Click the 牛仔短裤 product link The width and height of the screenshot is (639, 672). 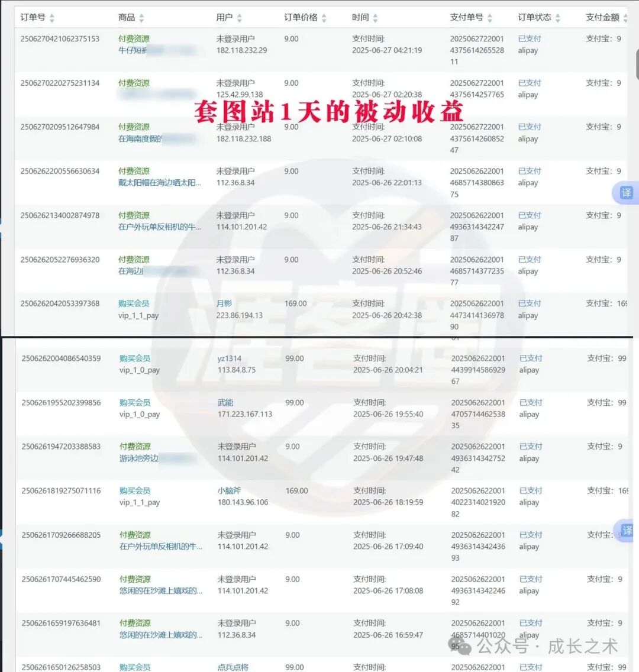point(133,50)
